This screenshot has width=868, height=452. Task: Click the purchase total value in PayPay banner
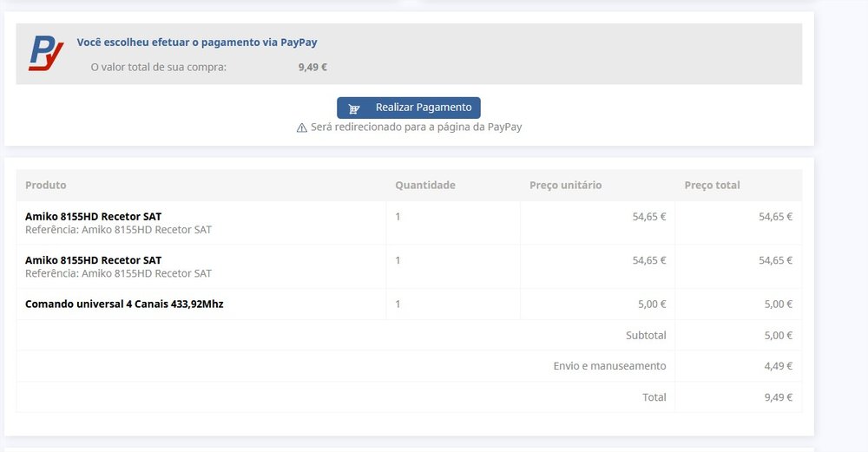pyautogui.click(x=312, y=67)
